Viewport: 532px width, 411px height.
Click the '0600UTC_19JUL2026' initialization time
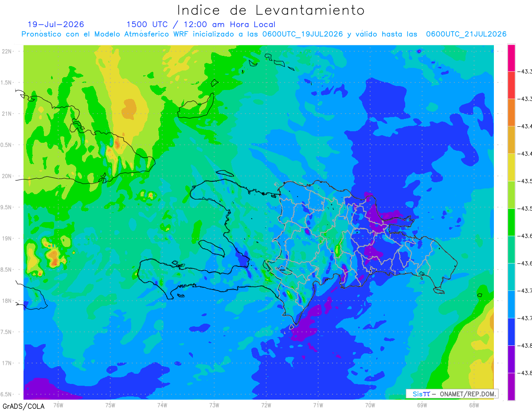coord(302,34)
